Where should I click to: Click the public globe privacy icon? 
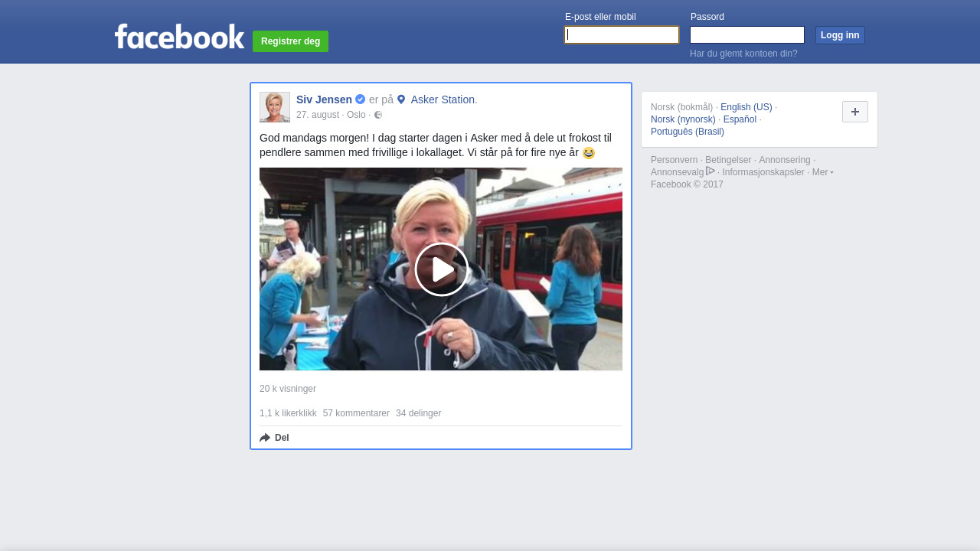[x=378, y=115]
